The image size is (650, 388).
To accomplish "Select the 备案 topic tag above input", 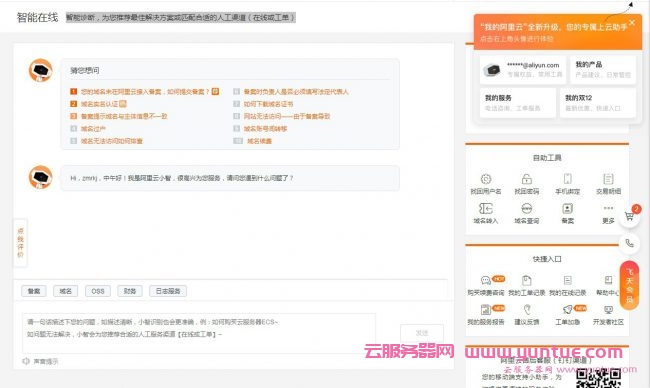I will [34, 291].
